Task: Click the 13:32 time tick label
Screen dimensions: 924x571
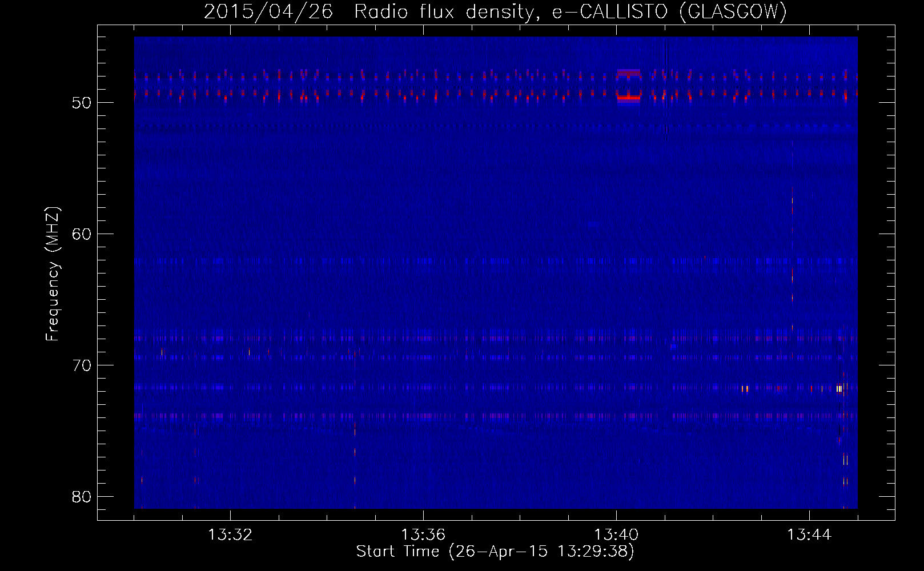Action: [230, 535]
